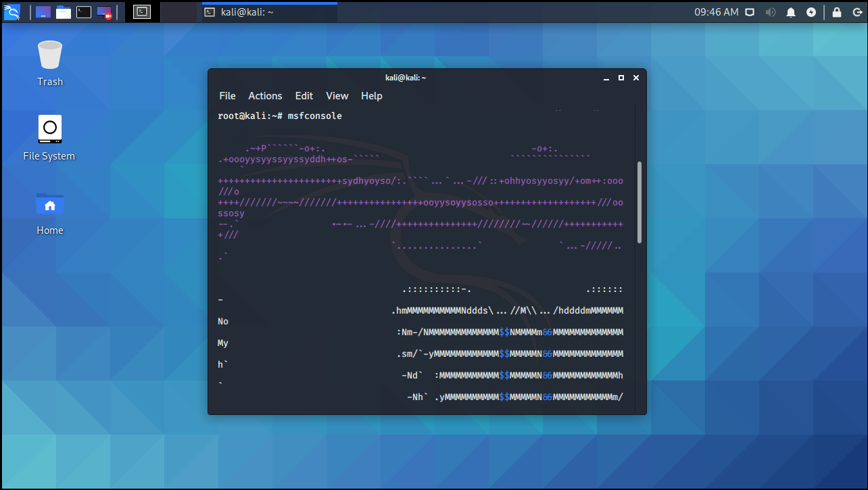Image resolution: width=868 pixels, height=490 pixels.
Task: Open the Kali applications menu
Action: pyautogui.click(x=12, y=11)
